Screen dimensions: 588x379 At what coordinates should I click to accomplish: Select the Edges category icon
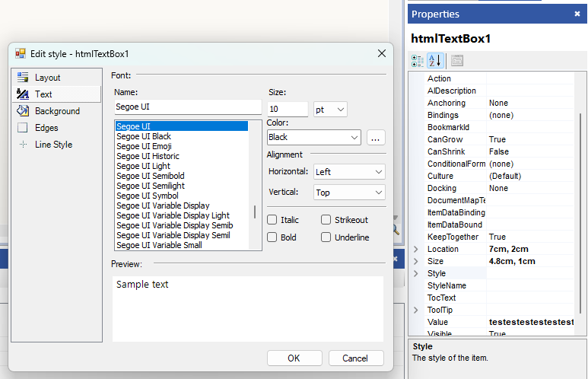23,128
